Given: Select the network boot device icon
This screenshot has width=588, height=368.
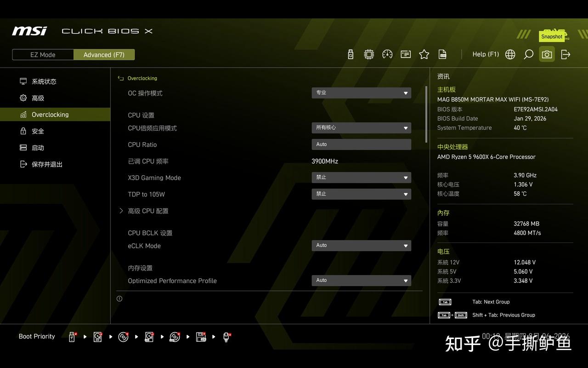Looking at the screenshot, I should point(227,337).
